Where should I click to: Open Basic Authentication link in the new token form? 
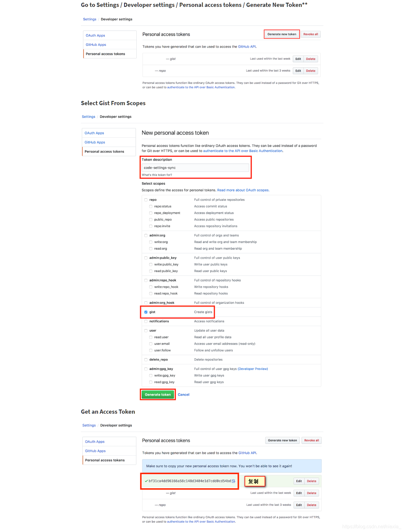pyautogui.click(x=243, y=151)
